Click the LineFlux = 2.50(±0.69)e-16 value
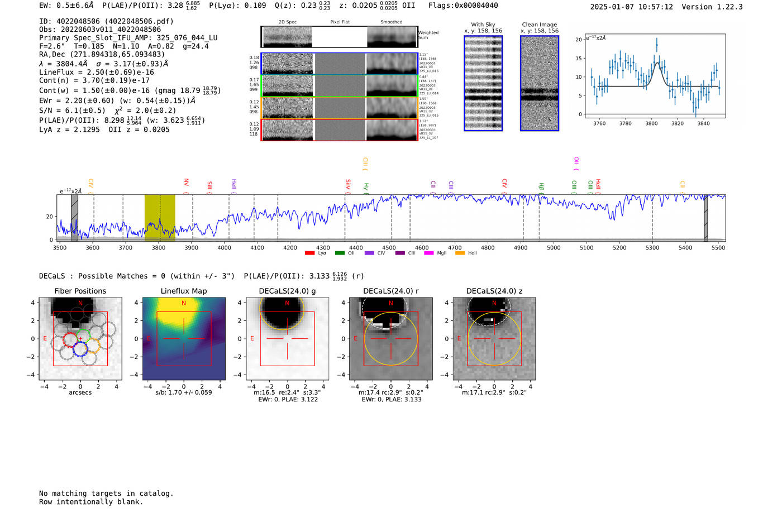The image size is (782, 532). [97, 72]
